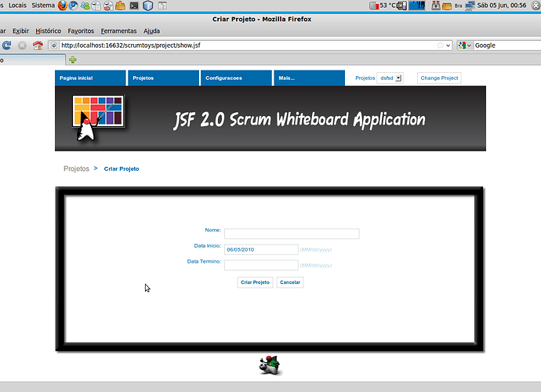Click the Data Inicio: field label

tap(207, 245)
